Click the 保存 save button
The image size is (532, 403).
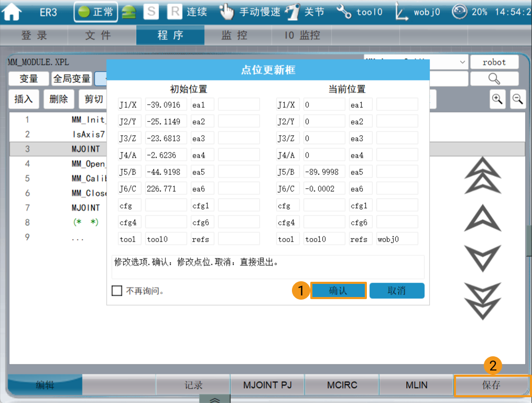tap(491, 385)
